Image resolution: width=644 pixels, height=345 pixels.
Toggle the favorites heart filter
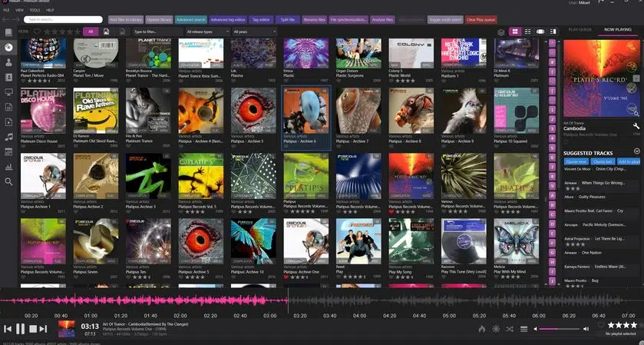(37, 32)
